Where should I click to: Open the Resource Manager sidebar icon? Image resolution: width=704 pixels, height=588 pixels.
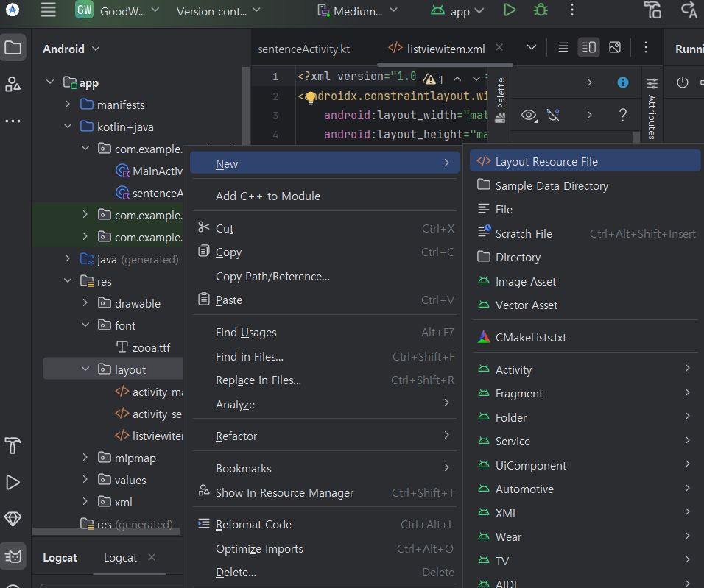13,84
